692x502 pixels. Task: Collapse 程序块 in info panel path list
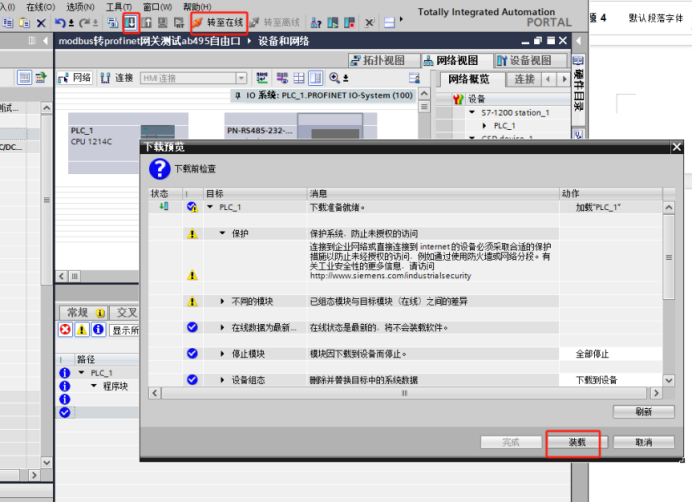(x=94, y=386)
